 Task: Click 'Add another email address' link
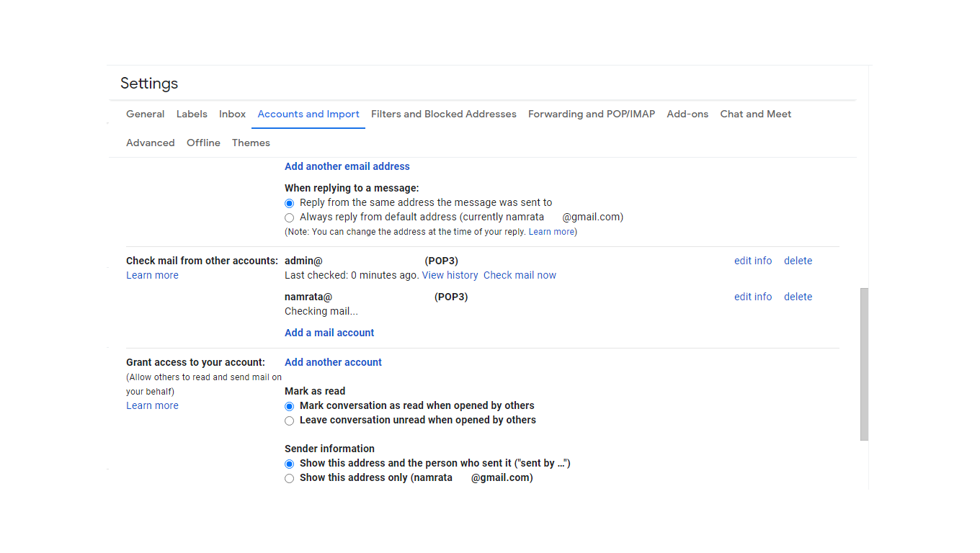click(347, 166)
